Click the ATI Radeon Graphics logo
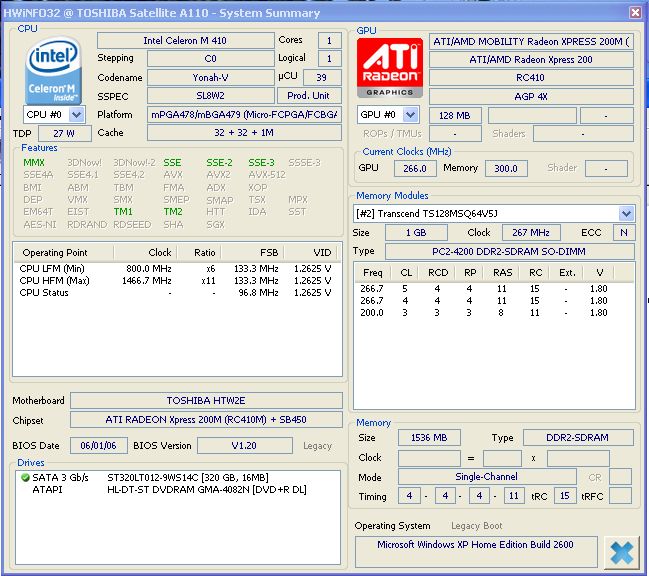Image resolution: width=649 pixels, height=576 pixels. click(x=389, y=66)
